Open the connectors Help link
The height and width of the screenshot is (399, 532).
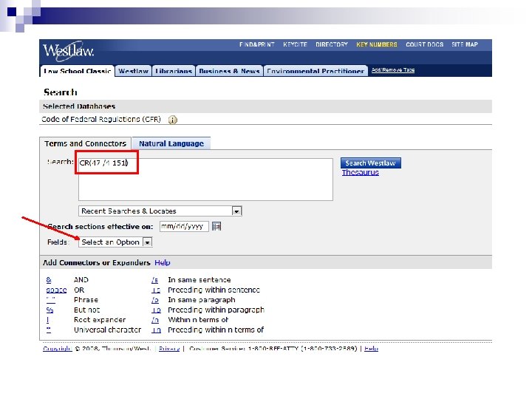pos(162,262)
